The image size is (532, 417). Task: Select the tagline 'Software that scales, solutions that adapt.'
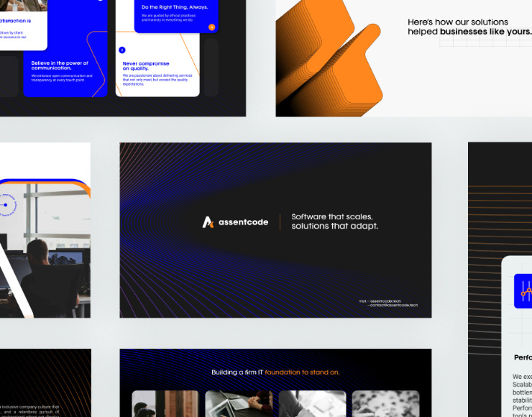pyautogui.click(x=334, y=221)
